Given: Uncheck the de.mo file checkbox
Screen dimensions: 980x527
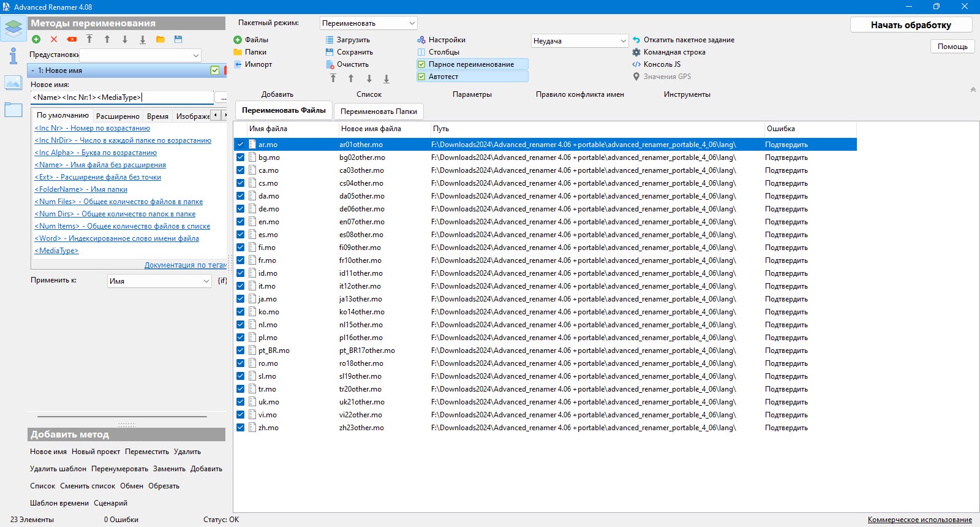Looking at the screenshot, I should [x=240, y=209].
